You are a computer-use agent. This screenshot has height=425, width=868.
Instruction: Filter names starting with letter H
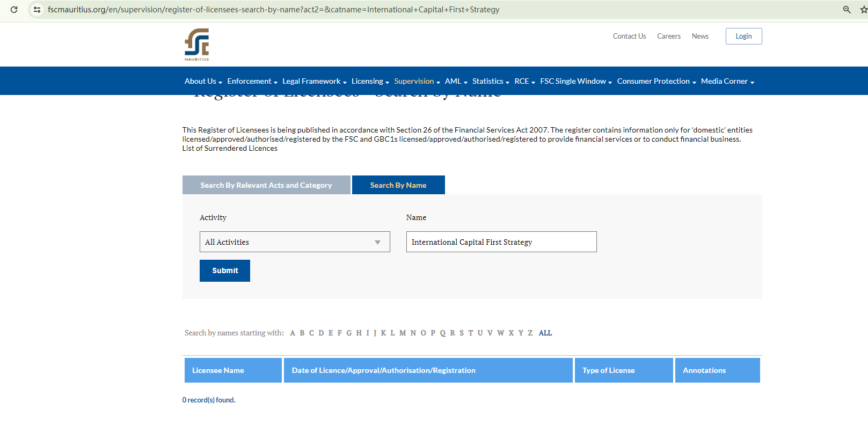click(359, 333)
